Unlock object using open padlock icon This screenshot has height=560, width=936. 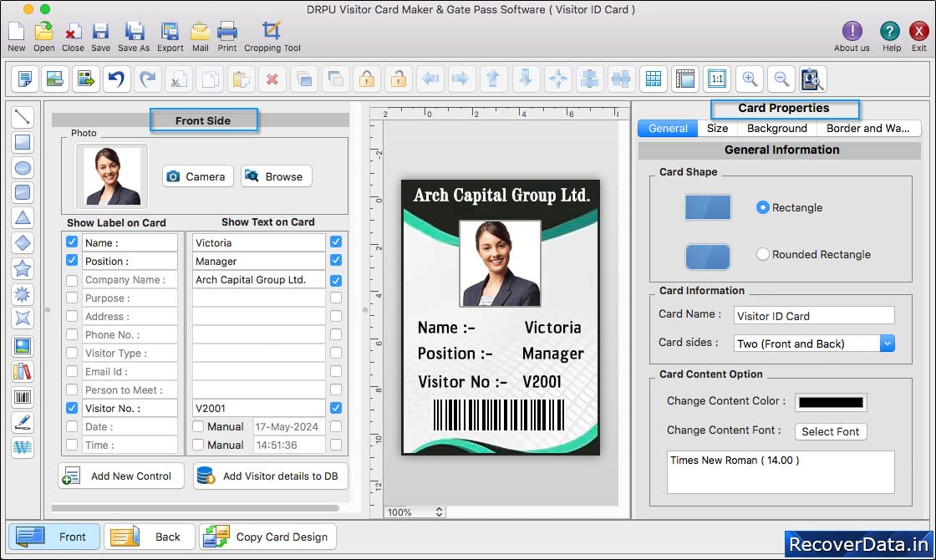(x=398, y=79)
